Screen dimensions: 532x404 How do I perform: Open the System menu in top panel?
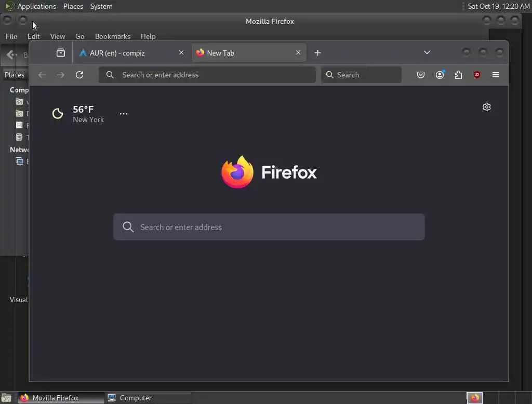point(101,6)
